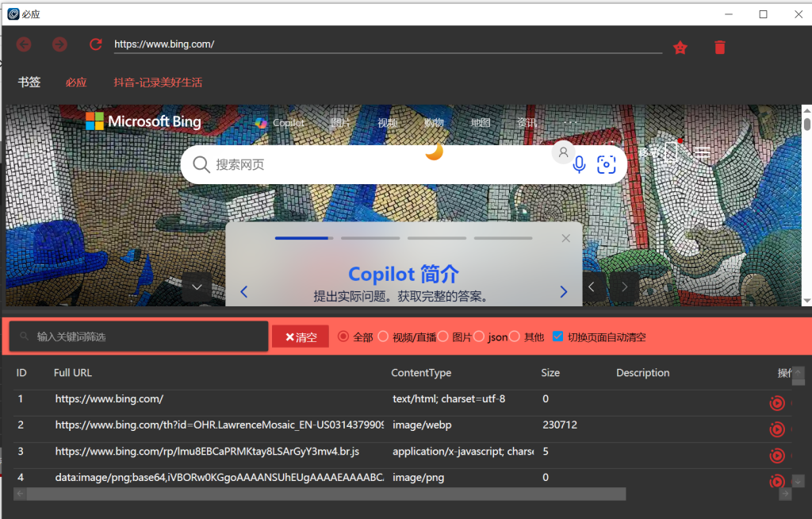
Task: Click the Copilot 简介 heading
Action: tap(404, 274)
